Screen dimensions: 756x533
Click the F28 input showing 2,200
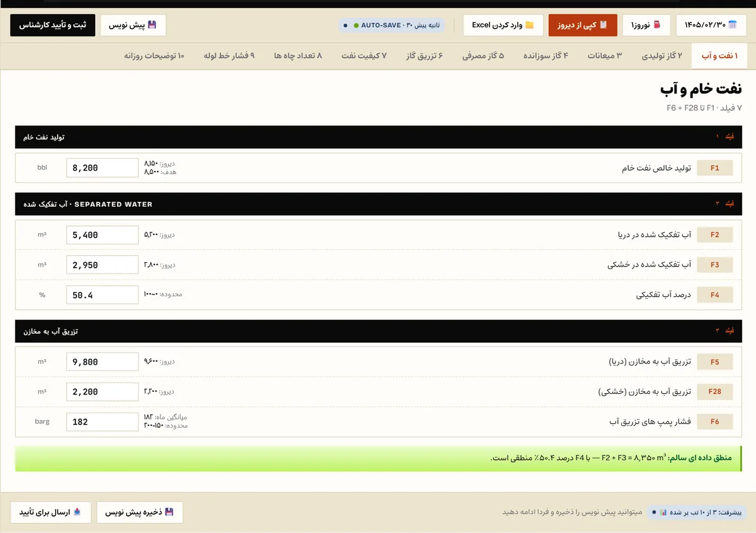[102, 391]
